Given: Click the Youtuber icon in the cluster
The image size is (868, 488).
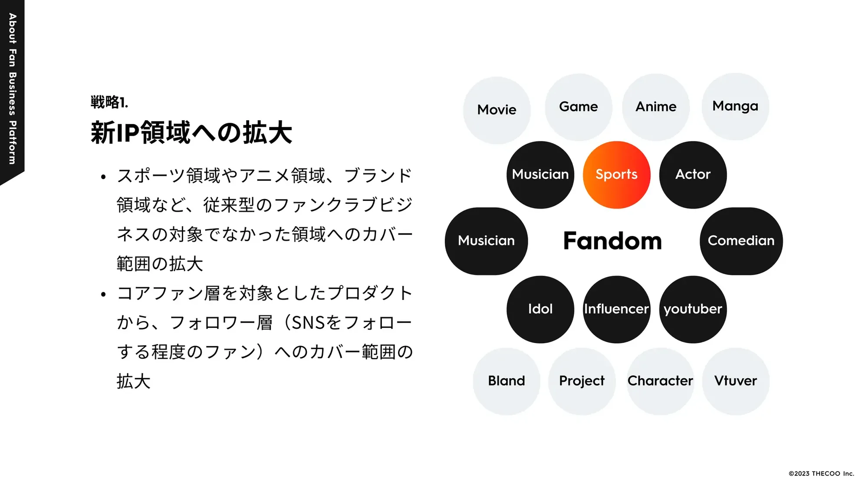Looking at the screenshot, I should tap(694, 309).
